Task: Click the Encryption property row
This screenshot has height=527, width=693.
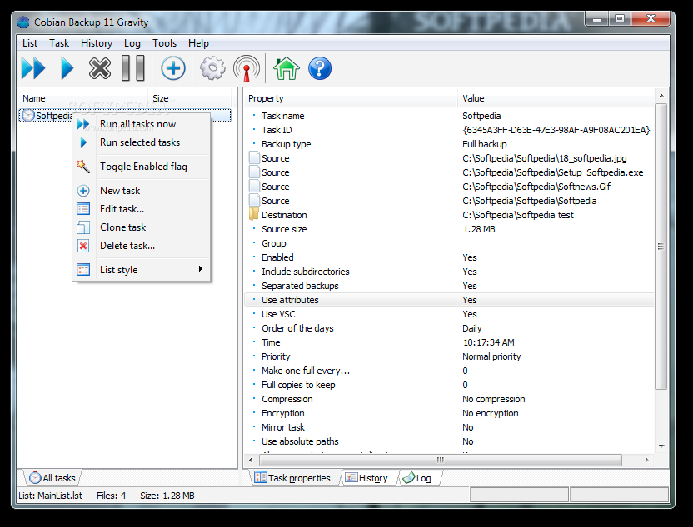Action: [x=449, y=413]
